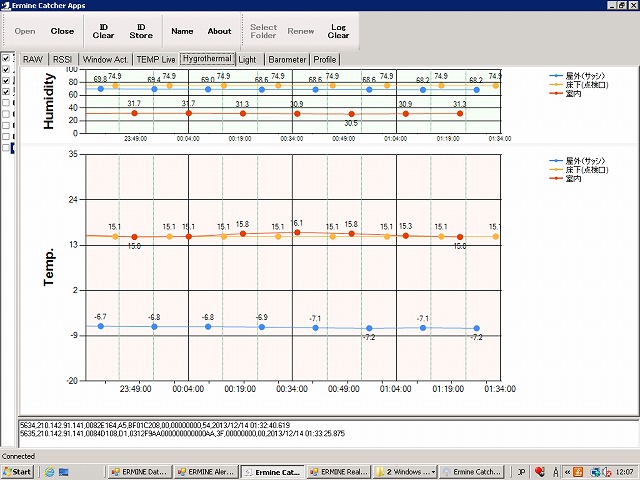Click the JP language indicator in system tray

[521, 471]
